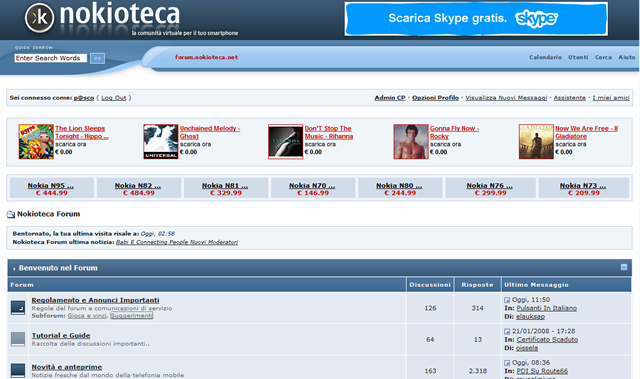
Task: Open Regolamento e Annunci forum status icon
Action: [18, 308]
